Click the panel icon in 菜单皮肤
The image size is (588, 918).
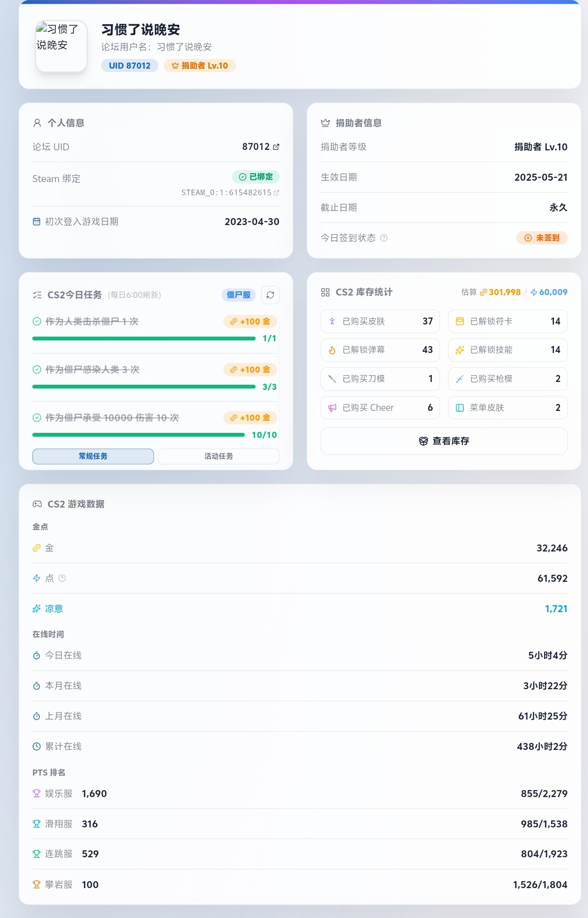tap(460, 408)
